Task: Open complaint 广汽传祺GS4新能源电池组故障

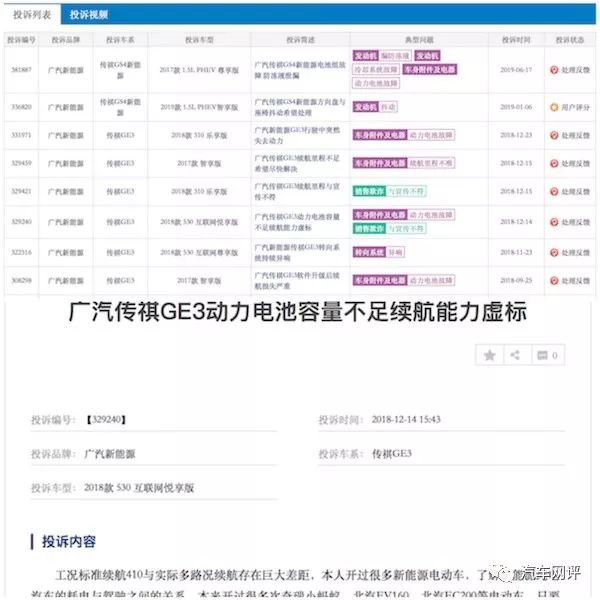Action: point(300,70)
